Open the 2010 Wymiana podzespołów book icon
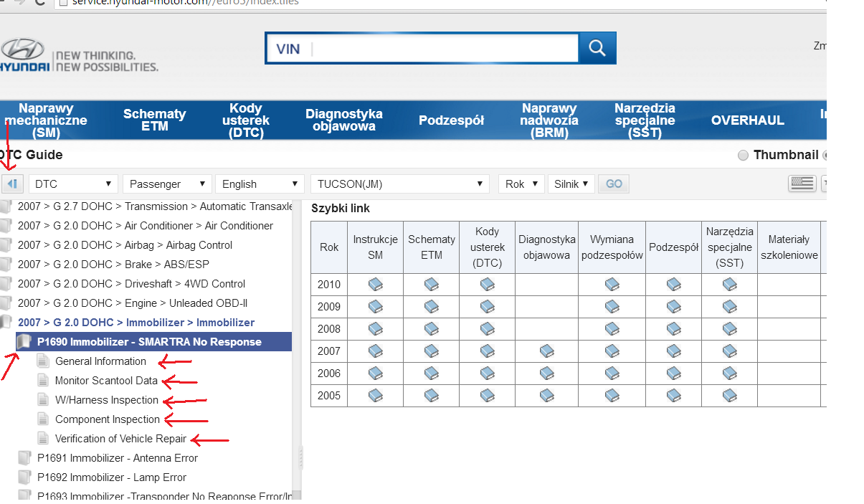Viewport: 864px width, 504px height. [612, 285]
